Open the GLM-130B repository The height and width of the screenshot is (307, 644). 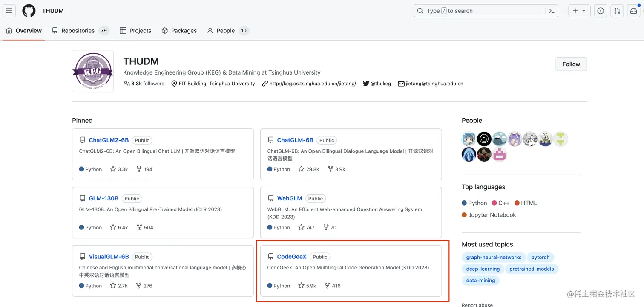click(x=103, y=199)
